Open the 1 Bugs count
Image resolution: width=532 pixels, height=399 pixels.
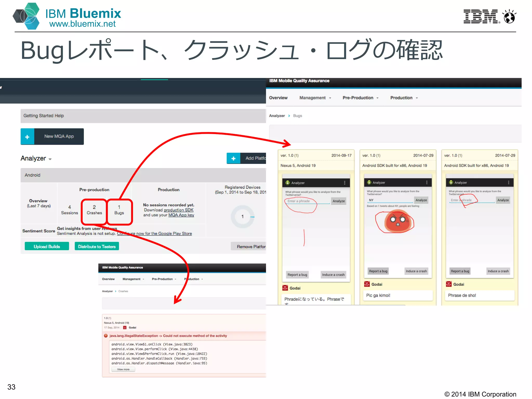tap(119, 210)
